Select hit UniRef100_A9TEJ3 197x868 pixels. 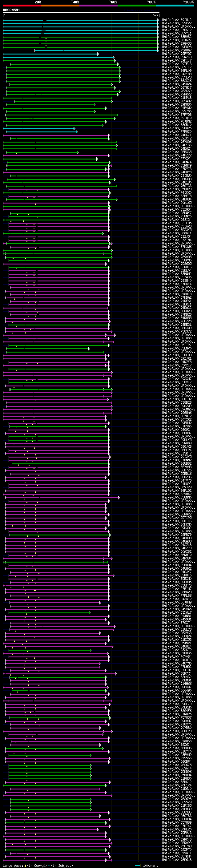point(177,64)
